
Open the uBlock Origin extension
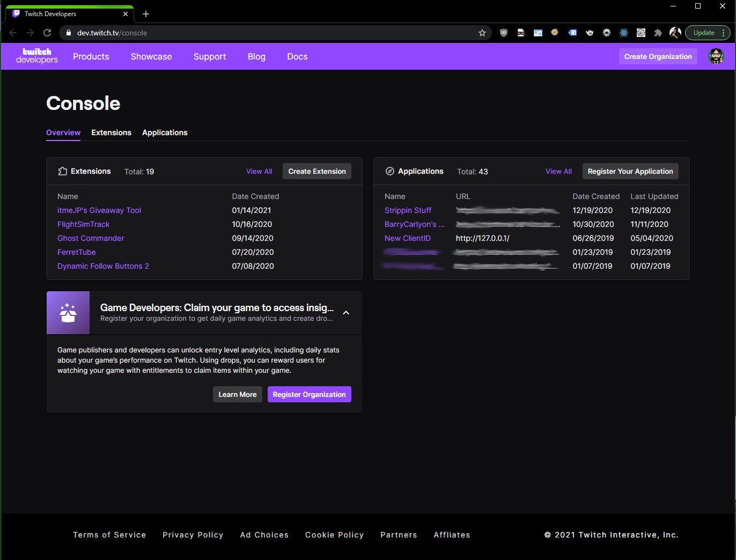pyautogui.click(x=504, y=33)
